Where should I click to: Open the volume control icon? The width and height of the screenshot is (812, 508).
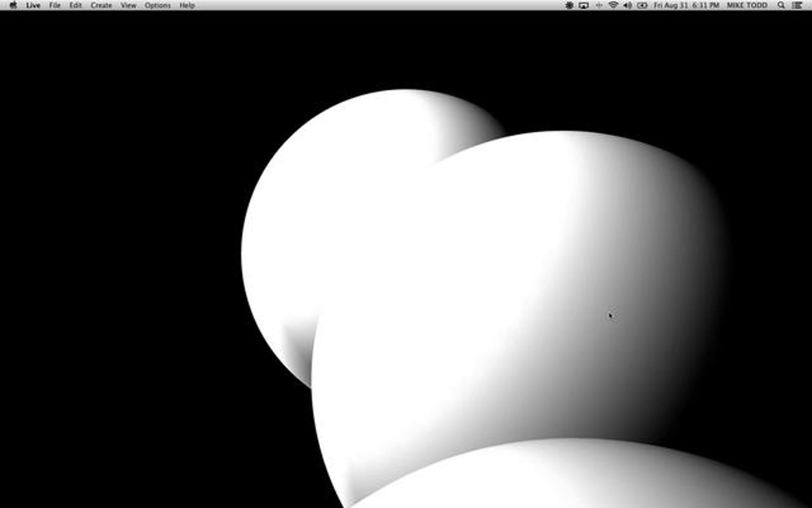point(628,5)
